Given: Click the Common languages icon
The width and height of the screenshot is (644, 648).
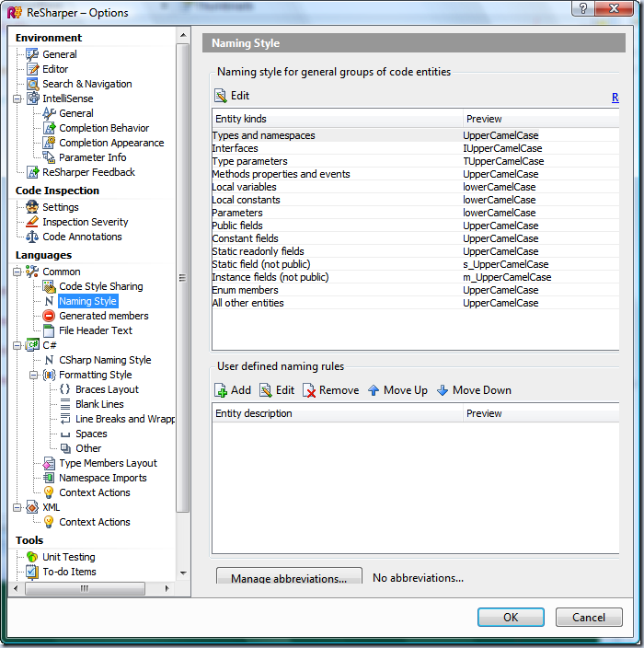Looking at the screenshot, I should (x=32, y=272).
